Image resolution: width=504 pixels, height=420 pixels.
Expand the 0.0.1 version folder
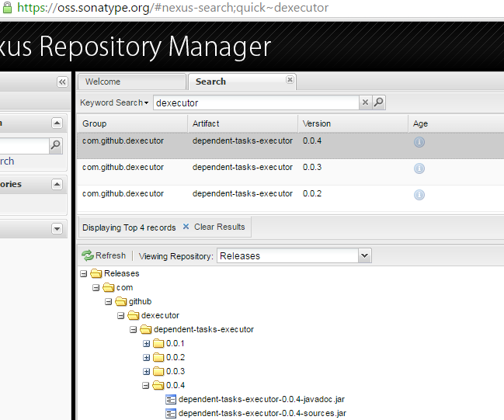(146, 344)
